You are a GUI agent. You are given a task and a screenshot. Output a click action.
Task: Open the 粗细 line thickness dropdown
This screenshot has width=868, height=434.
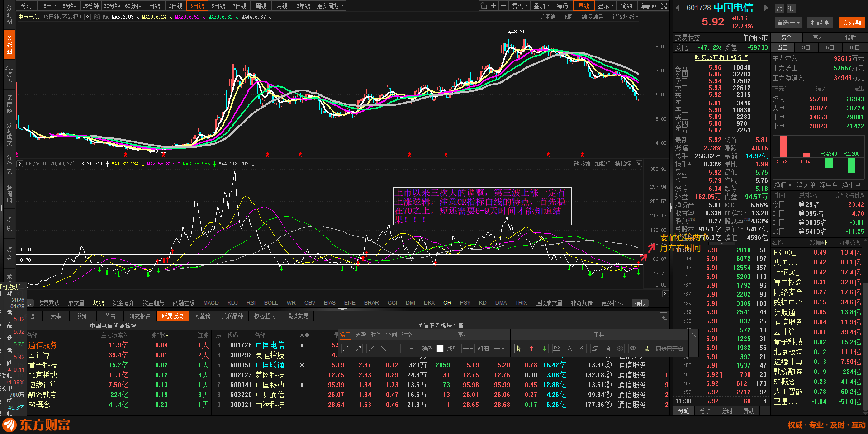point(499,349)
